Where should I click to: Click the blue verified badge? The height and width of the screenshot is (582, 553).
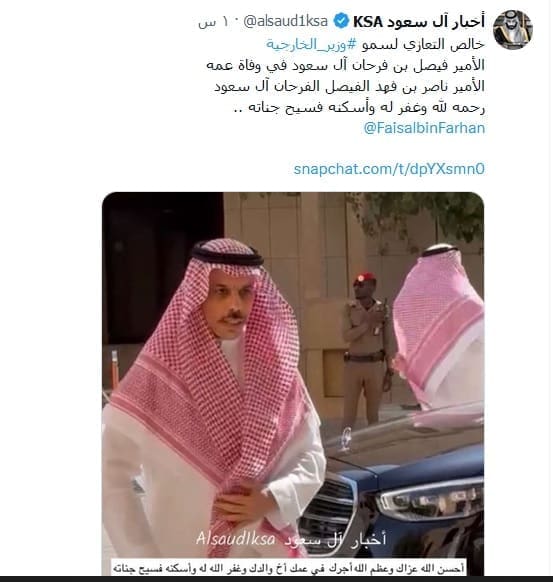[341, 21]
